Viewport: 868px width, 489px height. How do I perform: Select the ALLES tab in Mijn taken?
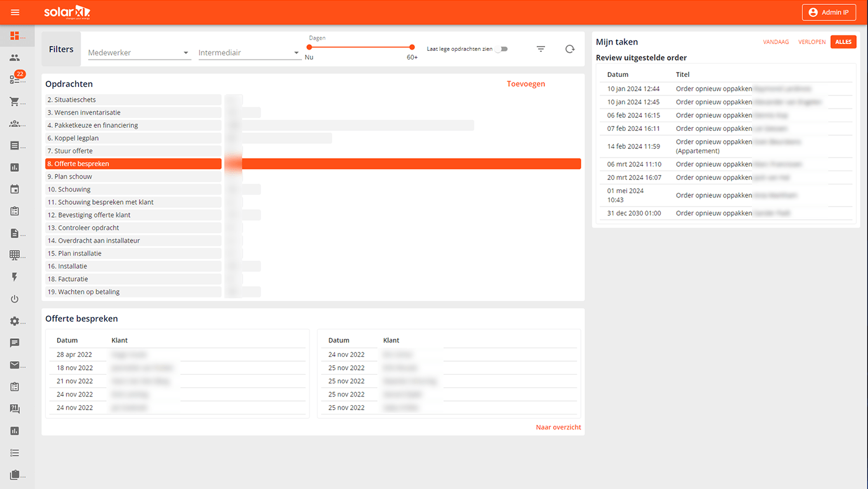[x=843, y=42]
